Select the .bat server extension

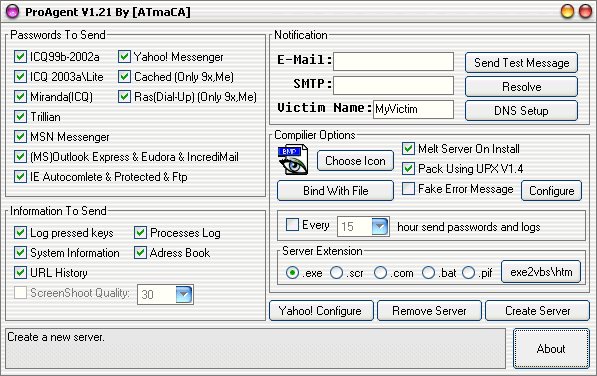(x=428, y=272)
